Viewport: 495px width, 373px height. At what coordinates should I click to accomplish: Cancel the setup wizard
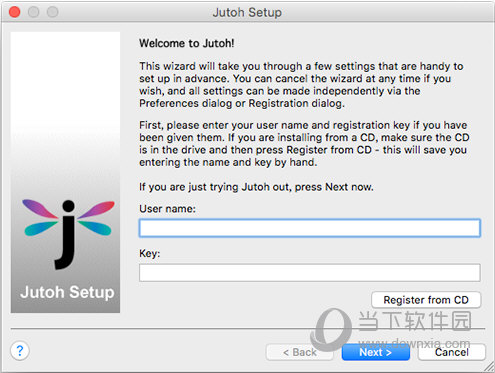(452, 352)
